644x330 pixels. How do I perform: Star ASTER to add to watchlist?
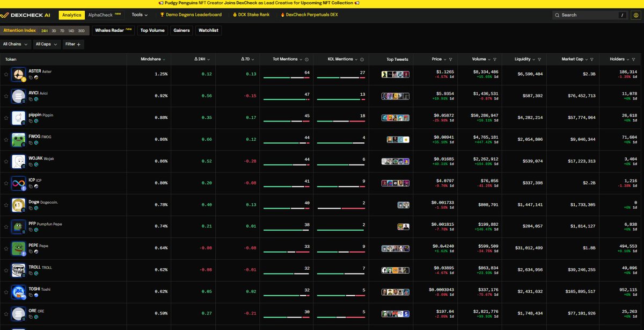(x=6, y=75)
